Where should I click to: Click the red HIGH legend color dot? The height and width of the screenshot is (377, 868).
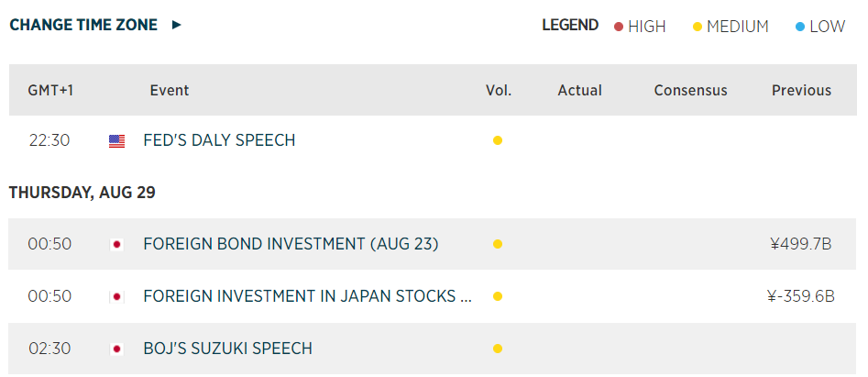[x=619, y=27]
